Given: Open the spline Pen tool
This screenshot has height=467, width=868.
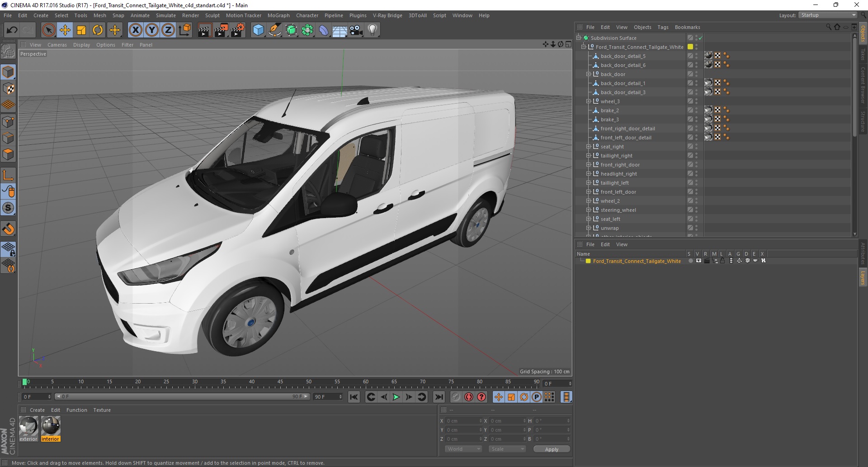Looking at the screenshot, I should point(275,30).
